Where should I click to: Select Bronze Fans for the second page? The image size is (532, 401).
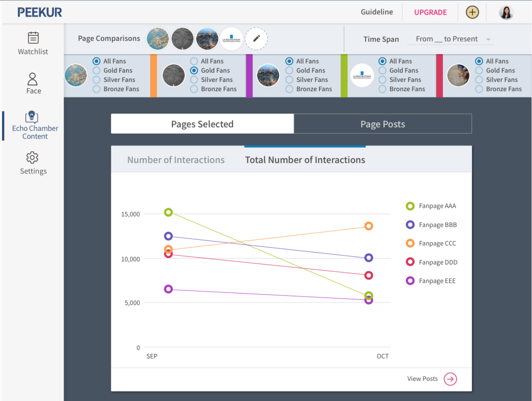tap(194, 89)
